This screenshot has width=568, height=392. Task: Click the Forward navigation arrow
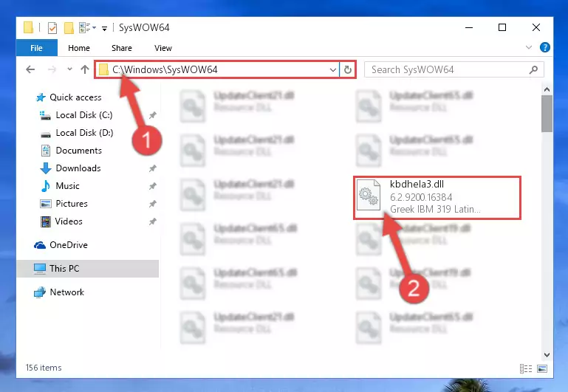(52, 69)
